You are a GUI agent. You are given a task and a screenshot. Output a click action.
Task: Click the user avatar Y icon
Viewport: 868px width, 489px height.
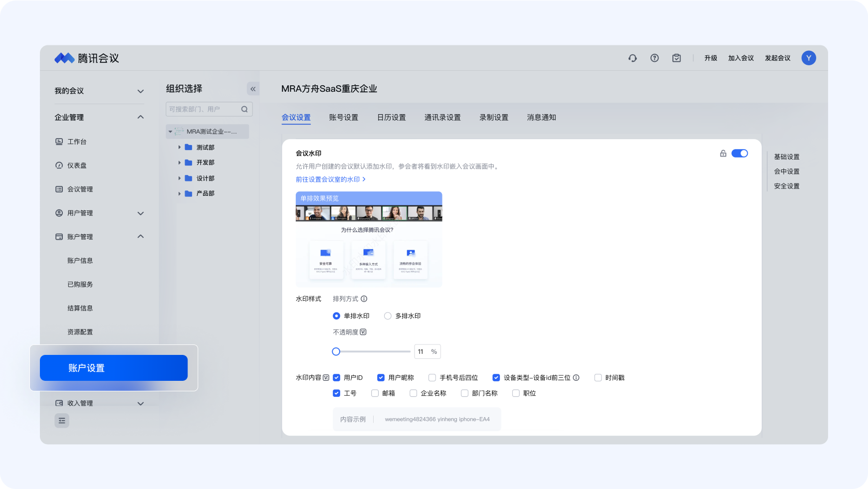point(809,58)
